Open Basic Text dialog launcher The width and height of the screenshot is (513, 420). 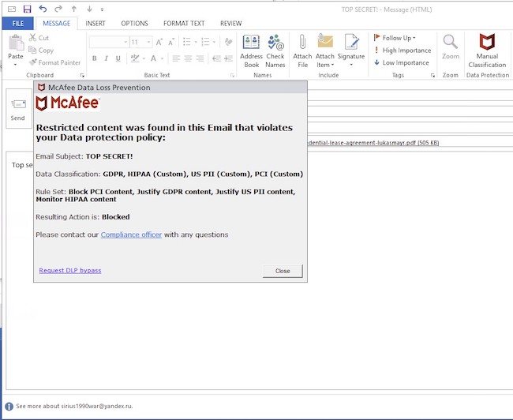pyautogui.click(x=232, y=75)
